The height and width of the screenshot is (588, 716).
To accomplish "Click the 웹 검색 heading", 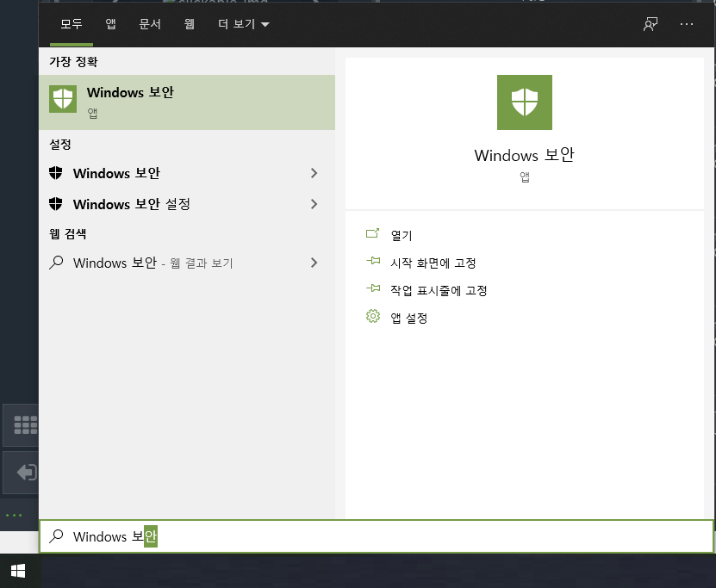I will pos(67,233).
